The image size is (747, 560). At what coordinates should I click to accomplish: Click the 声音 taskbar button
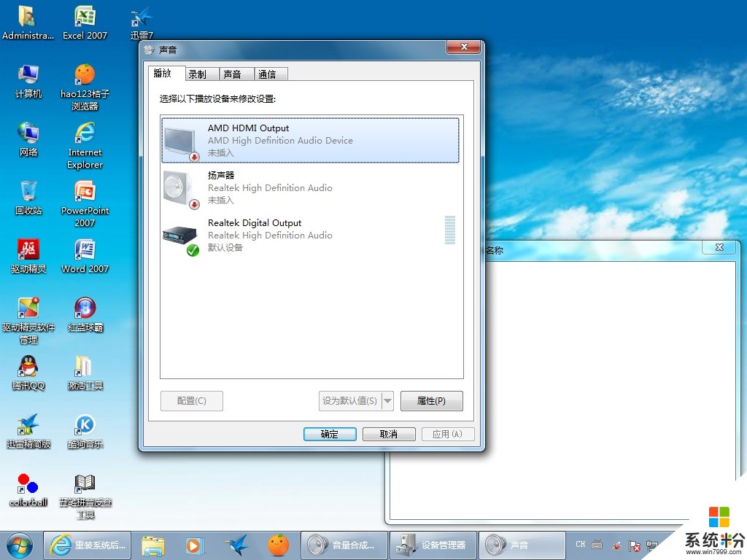[x=522, y=545]
